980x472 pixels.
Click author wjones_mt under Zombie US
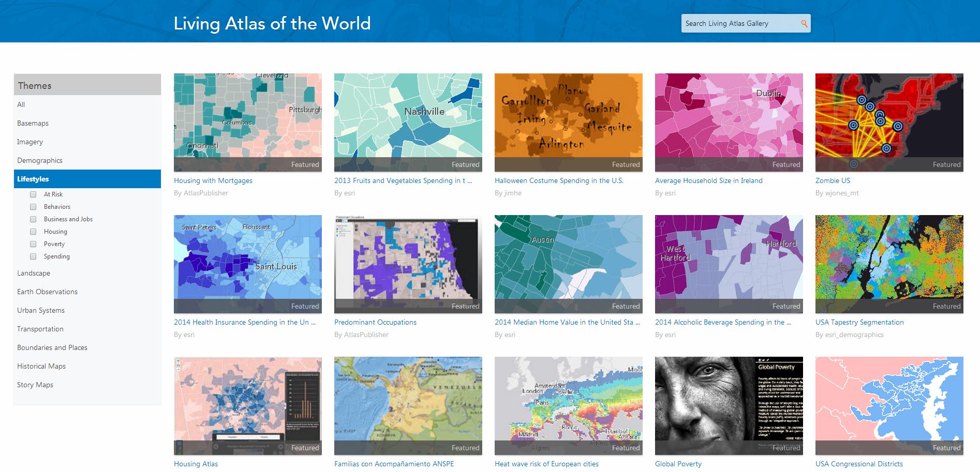(842, 193)
